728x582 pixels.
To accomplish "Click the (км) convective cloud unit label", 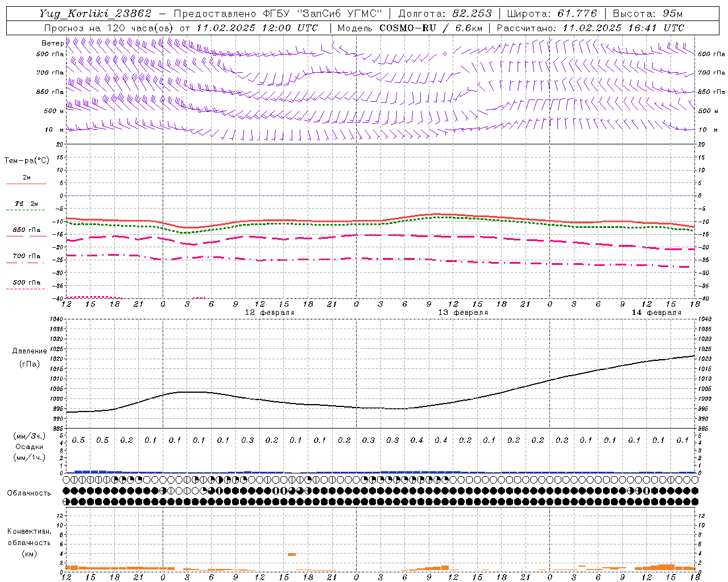I will click(30, 554).
